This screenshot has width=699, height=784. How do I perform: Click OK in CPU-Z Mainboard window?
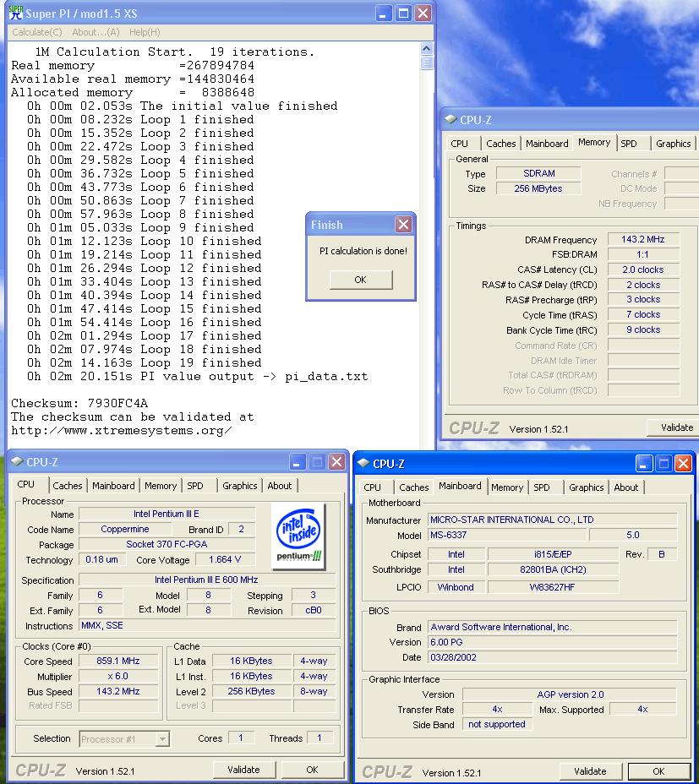pos(658,771)
